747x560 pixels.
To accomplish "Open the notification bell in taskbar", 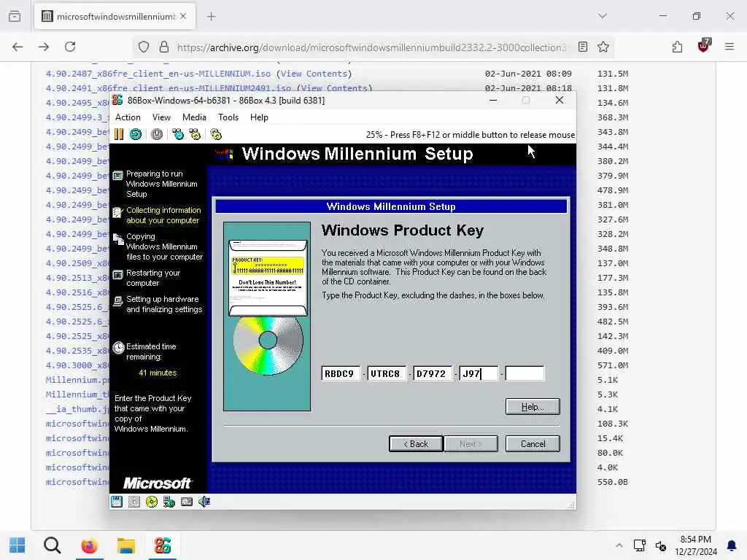I will [x=731, y=545].
